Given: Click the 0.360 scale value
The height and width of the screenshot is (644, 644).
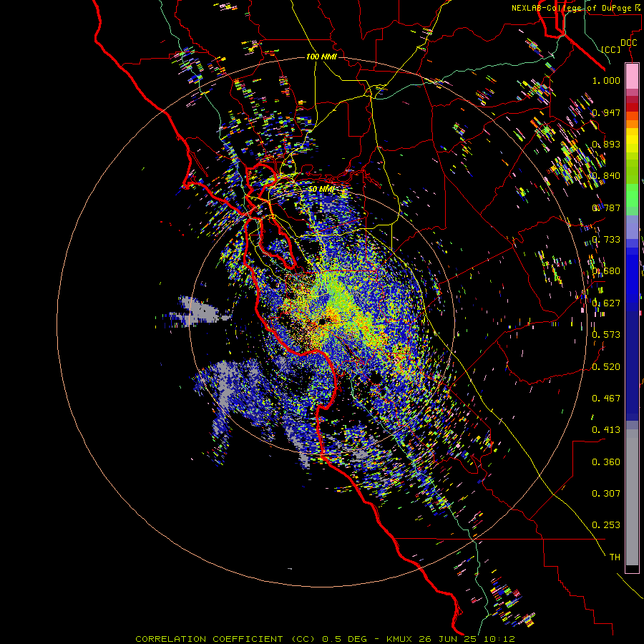Looking at the screenshot, I should (x=606, y=462).
